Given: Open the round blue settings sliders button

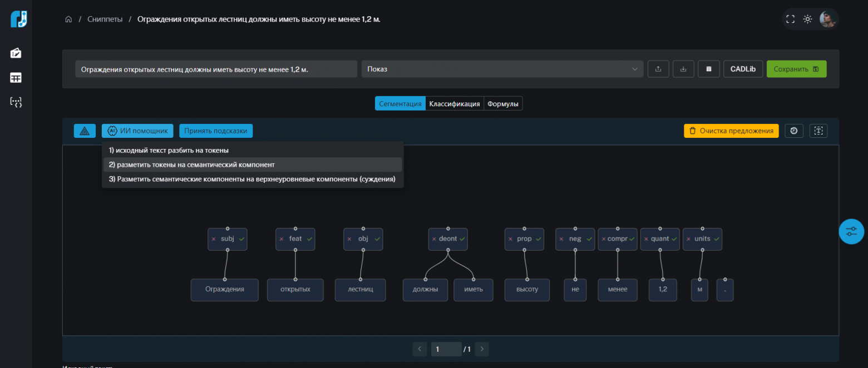Looking at the screenshot, I should (x=851, y=231).
